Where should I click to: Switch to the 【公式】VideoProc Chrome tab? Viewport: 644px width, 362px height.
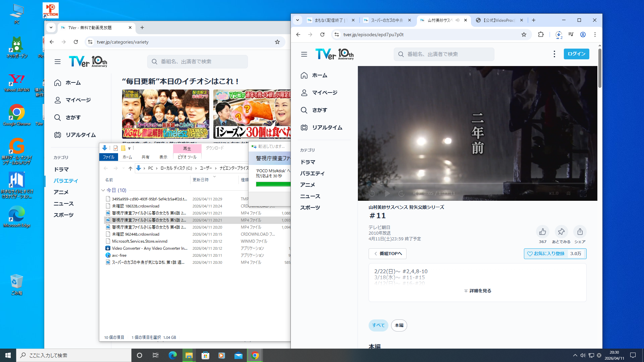500,20
